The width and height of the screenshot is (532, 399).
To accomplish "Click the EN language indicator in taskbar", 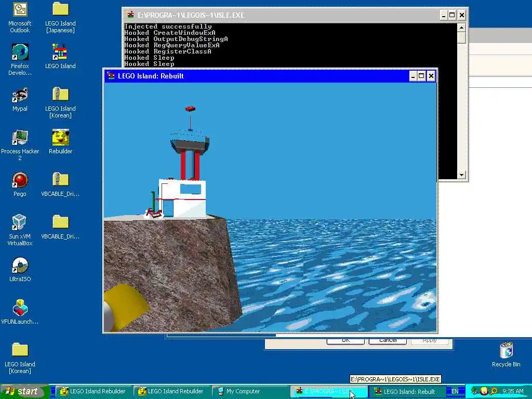I will (455, 391).
